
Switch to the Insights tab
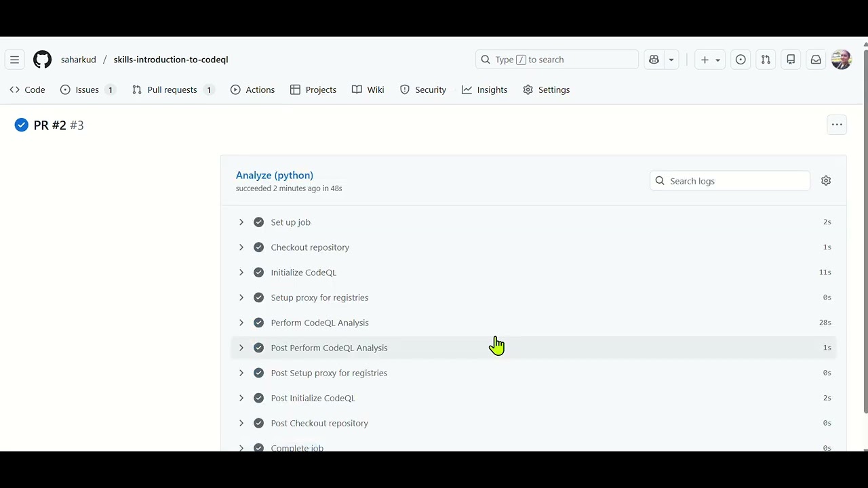tap(485, 89)
